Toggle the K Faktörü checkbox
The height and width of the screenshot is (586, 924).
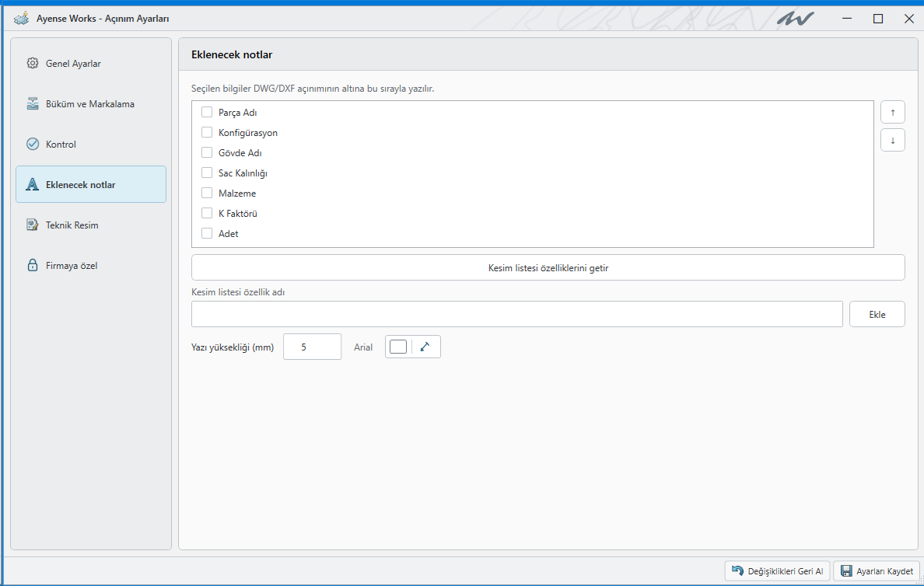point(207,213)
